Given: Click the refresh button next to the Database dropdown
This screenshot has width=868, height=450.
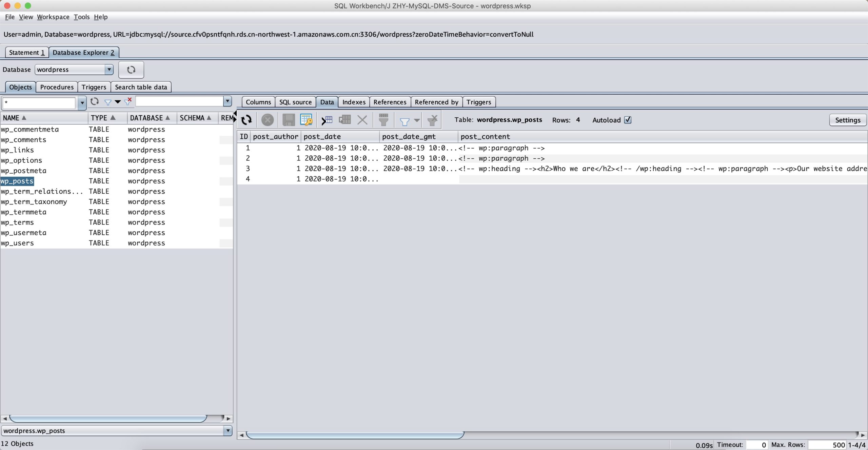Looking at the screenshot, I should [x=131, y=70].
